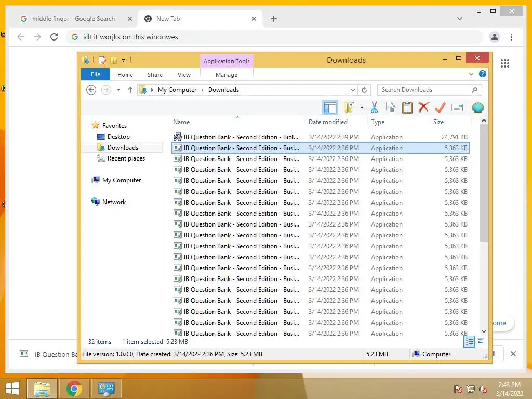
Task: Switch to middle finger Google Search tab
Action: 73,19
